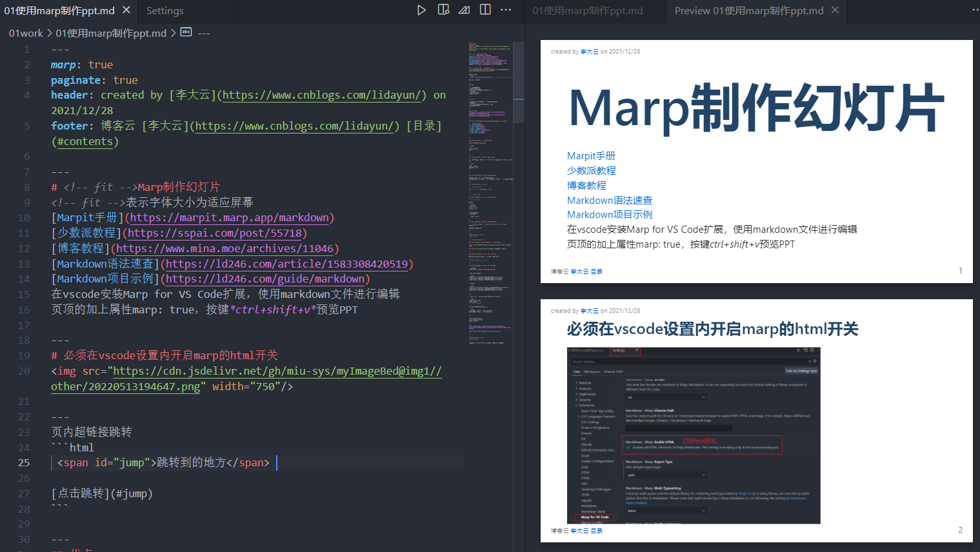Click the settings screenshot image on slide 2
980x552 pixels.
coord(694,435)
